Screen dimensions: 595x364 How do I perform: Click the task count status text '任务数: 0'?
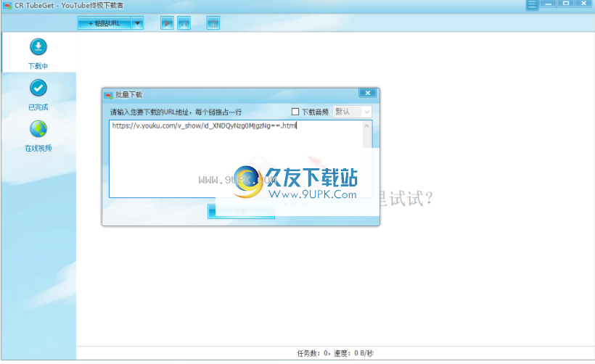click(313, 353)
